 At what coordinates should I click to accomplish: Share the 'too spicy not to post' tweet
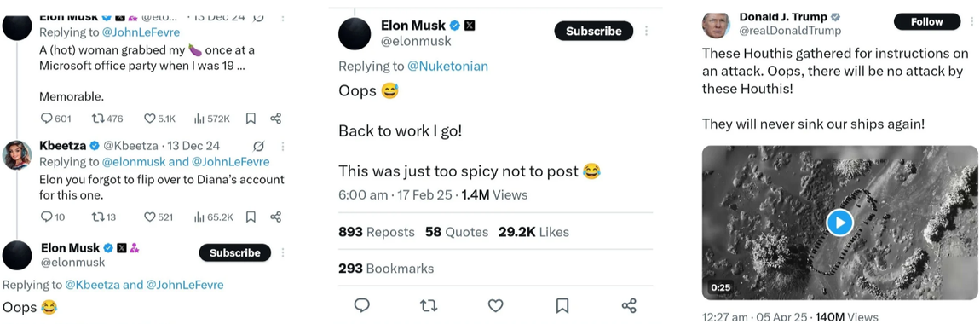(629, 305)
